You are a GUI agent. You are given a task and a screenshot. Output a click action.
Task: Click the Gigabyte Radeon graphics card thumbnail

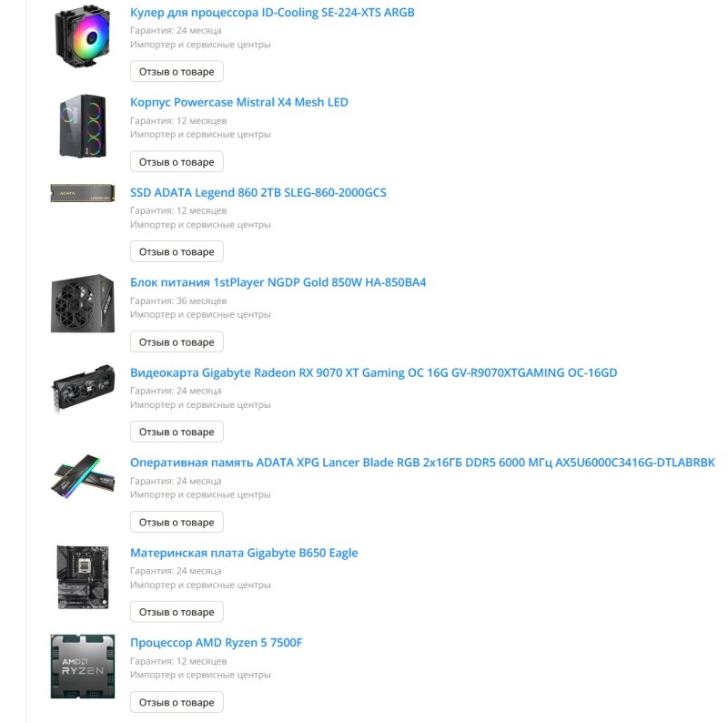tap(83, 389)
